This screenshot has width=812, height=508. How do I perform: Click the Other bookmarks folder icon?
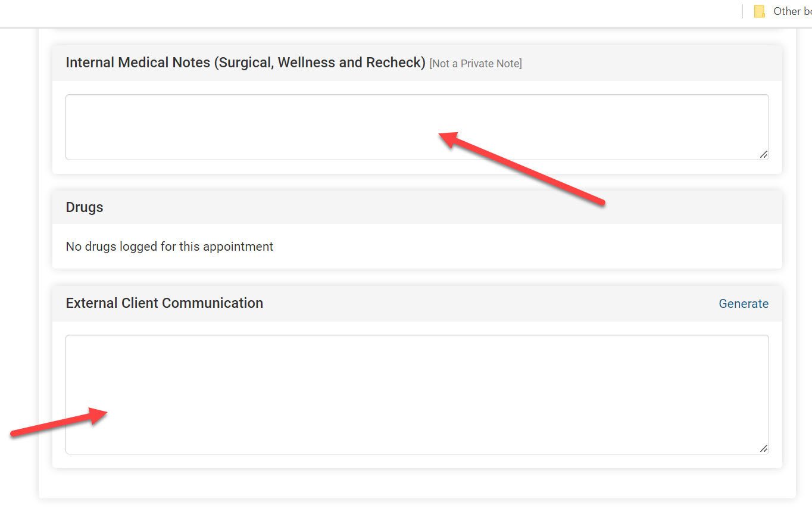click(x=759, y=11)
